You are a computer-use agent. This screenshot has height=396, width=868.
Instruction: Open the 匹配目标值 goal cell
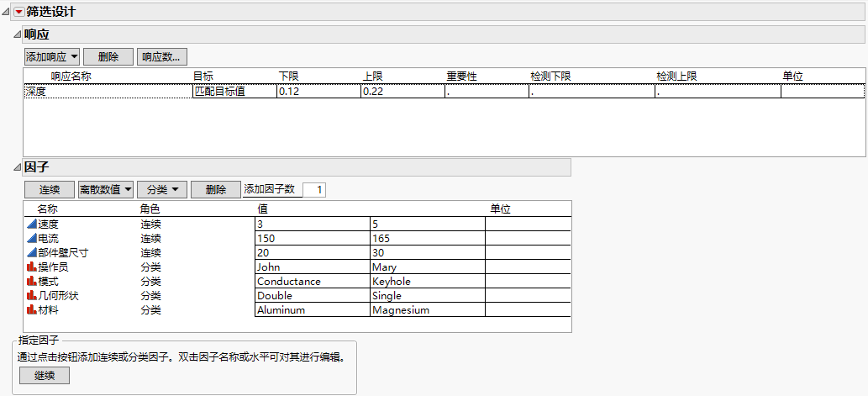234,92
